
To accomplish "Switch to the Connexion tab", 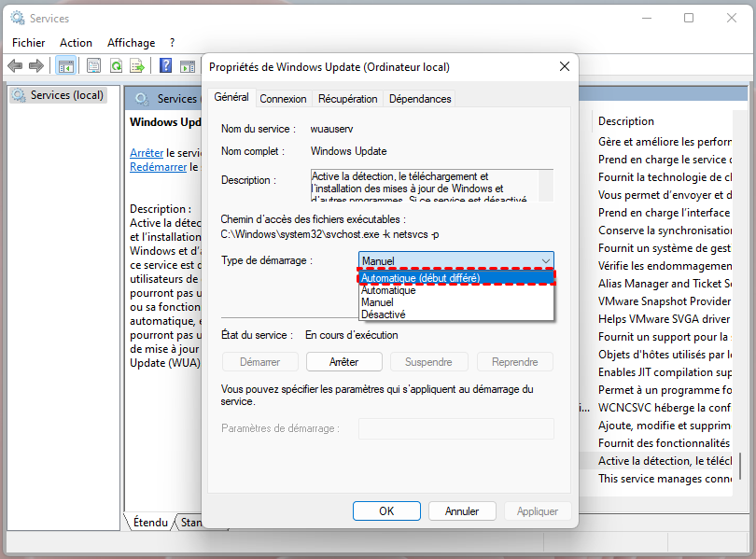I will pos(283,99).
